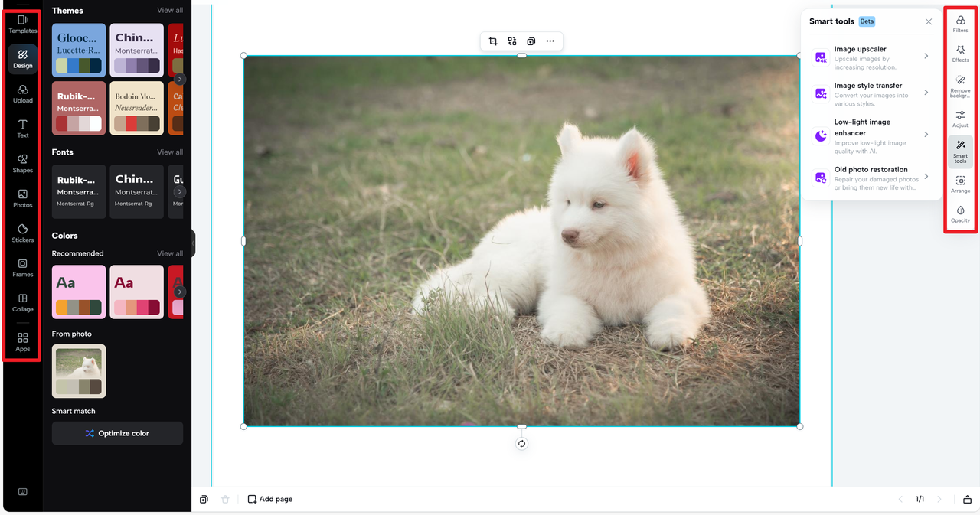Apply the Bodoin Mo Newsreader theme card

pos(136,108)
